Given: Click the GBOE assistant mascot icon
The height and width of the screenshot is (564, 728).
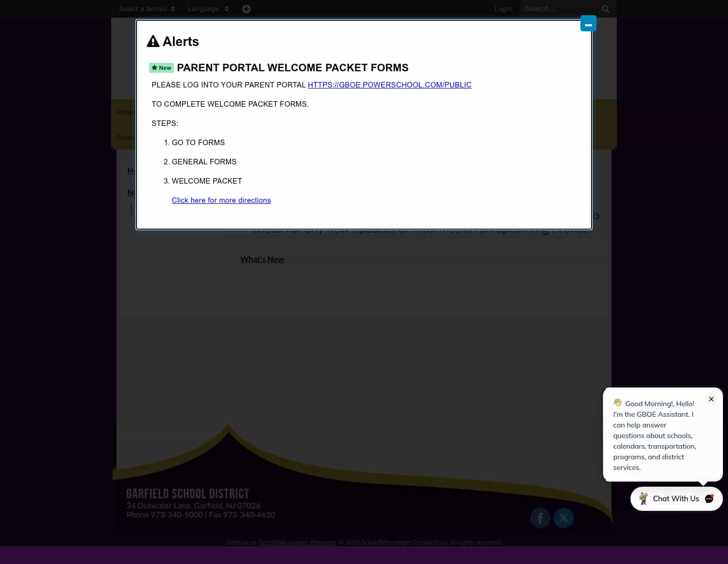Looking at the screenshot, I should click(643, 499).
